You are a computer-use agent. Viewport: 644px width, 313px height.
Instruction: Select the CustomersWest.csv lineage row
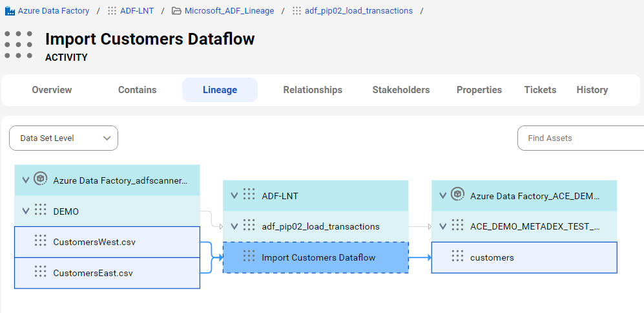click(107, 242)
